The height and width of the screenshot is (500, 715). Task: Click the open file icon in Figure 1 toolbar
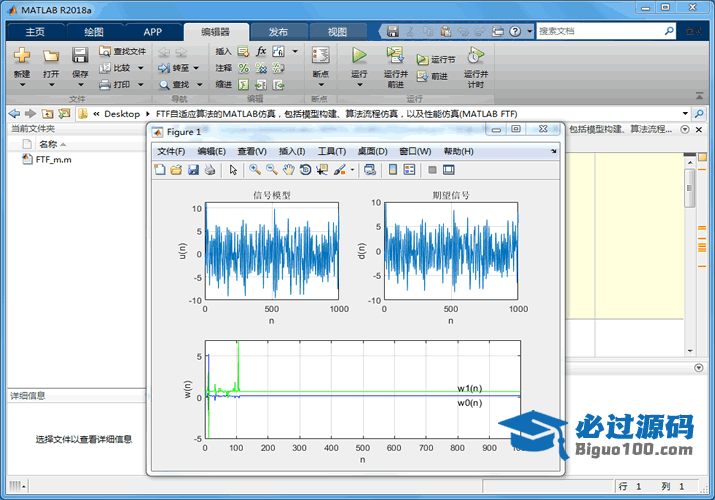[176, 170]
